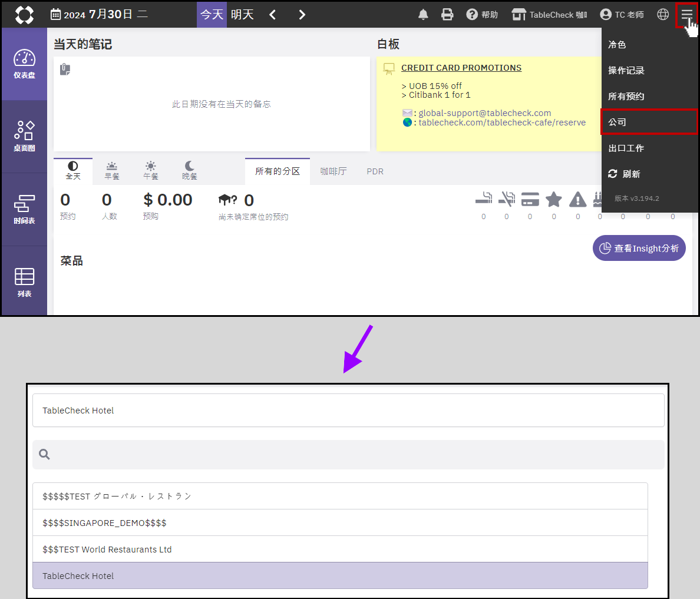Select $$$$SINGAPORE_DEMO$$$$ company
This screenshot has height=599, width=700.
tap(340, 522)
